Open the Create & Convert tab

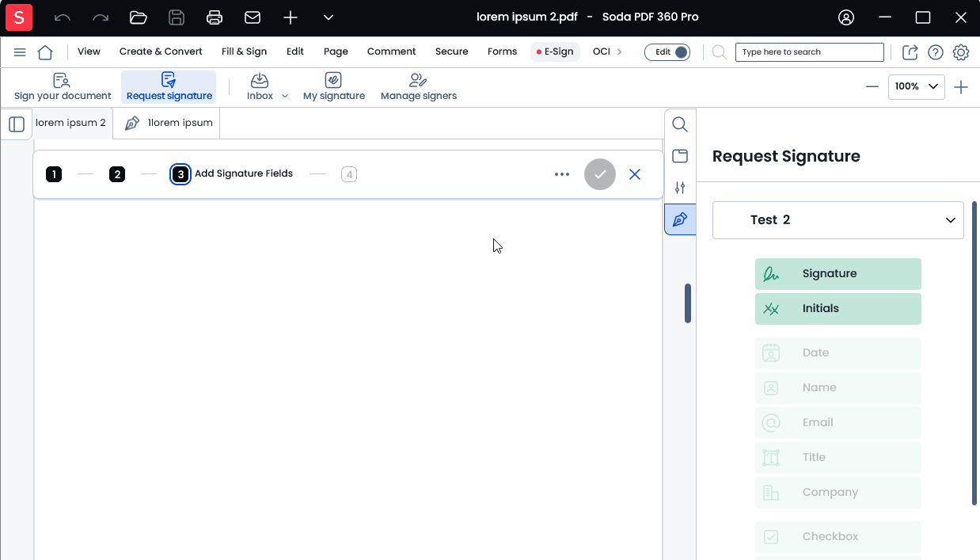161,51
